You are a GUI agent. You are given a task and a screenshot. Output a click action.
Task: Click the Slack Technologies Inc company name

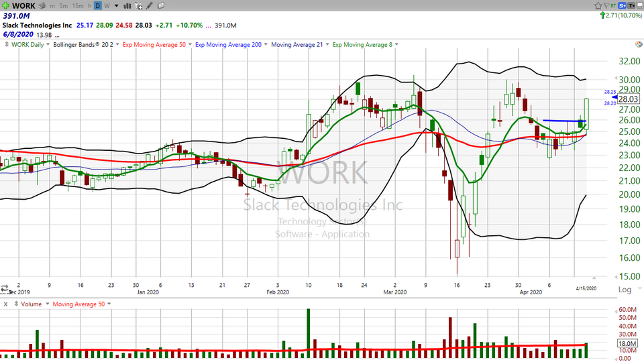(37, 25)
